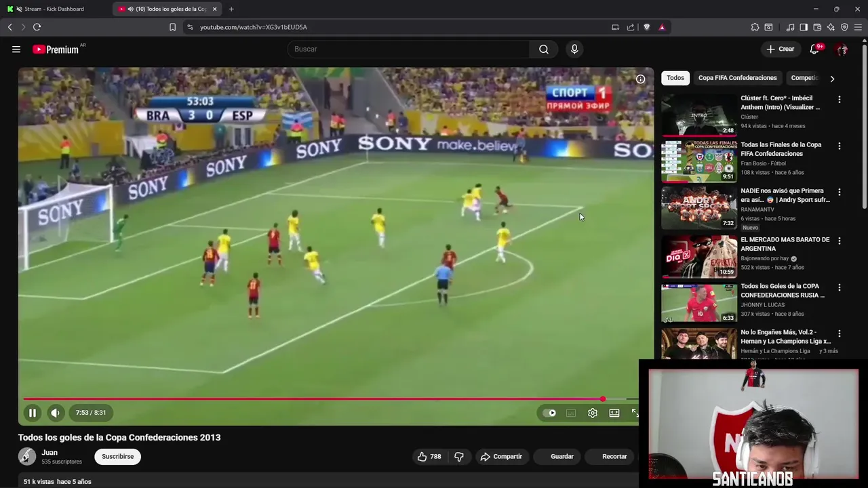The image size is (868, 488).
Task: Seek the video progress bar
Action: click(331, 399)
